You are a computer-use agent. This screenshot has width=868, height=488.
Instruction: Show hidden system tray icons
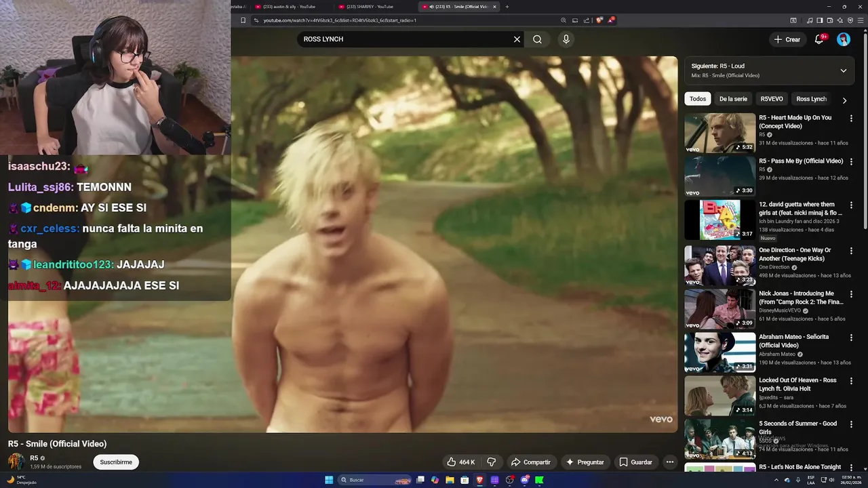click(x=776, y=480)
